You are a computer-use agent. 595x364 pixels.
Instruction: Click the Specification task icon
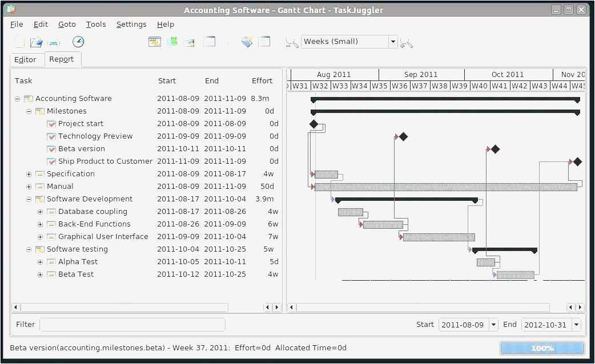coord(40,174)
